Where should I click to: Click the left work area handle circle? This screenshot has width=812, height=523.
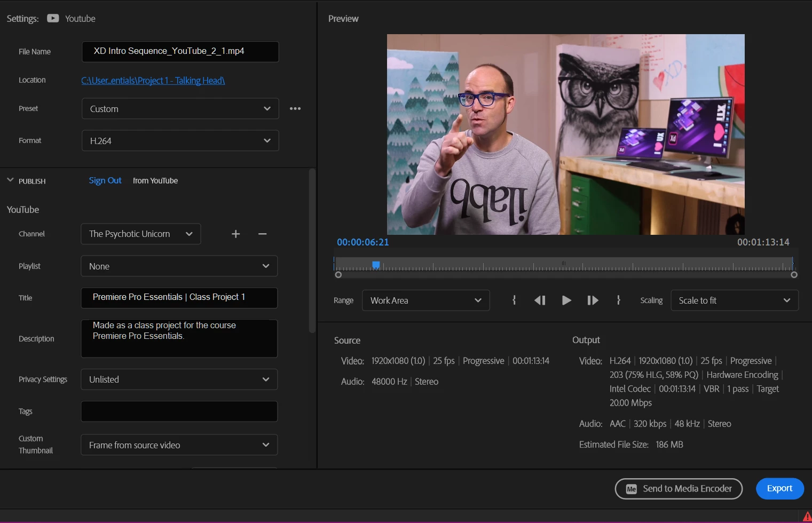click(x=338, y=275)
